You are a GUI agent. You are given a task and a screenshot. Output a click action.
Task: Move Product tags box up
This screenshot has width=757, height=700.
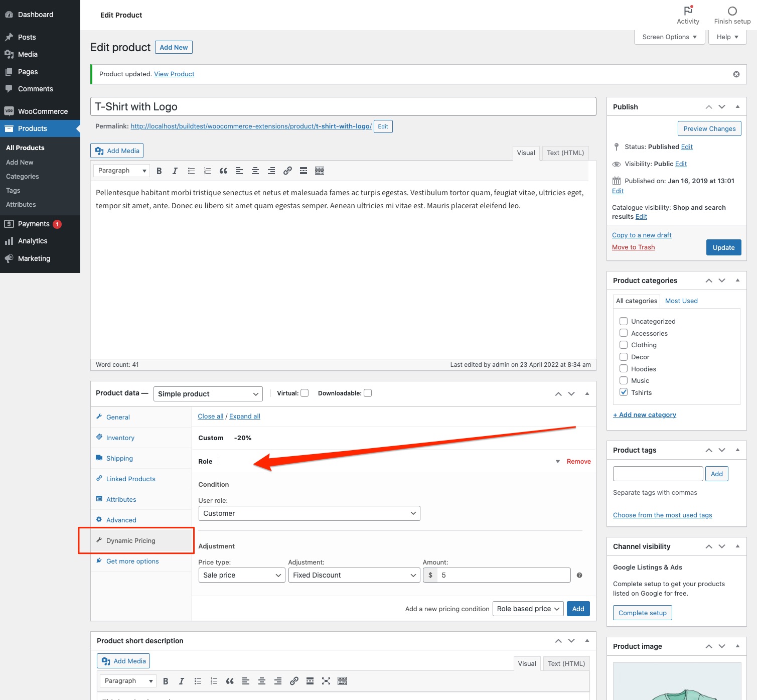coord(709,450)
